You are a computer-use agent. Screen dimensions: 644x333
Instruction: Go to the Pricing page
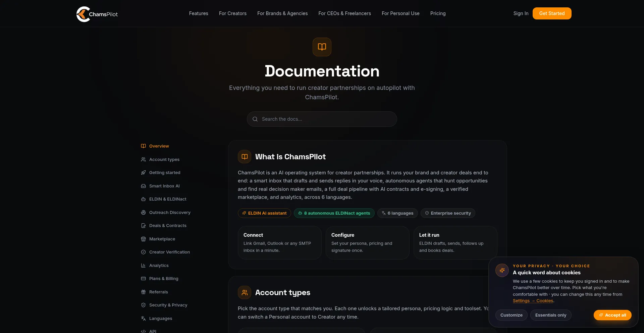pos(438,13)
